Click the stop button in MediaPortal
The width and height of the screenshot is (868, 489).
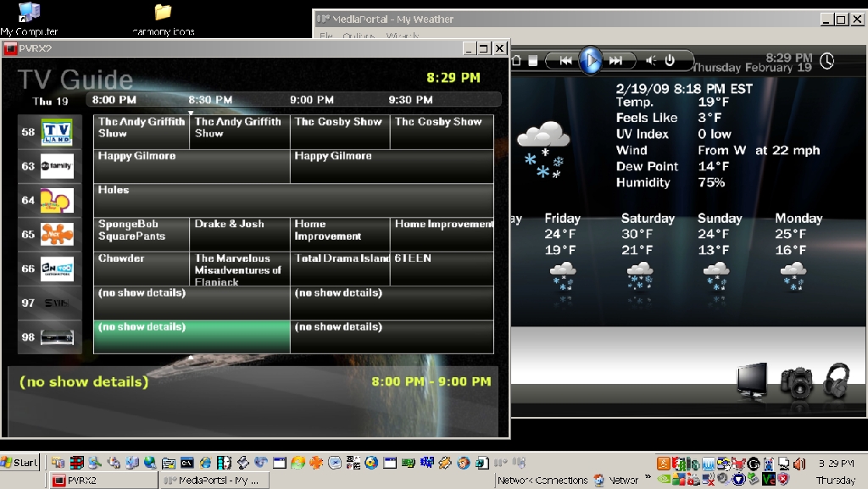pos(532,61)
